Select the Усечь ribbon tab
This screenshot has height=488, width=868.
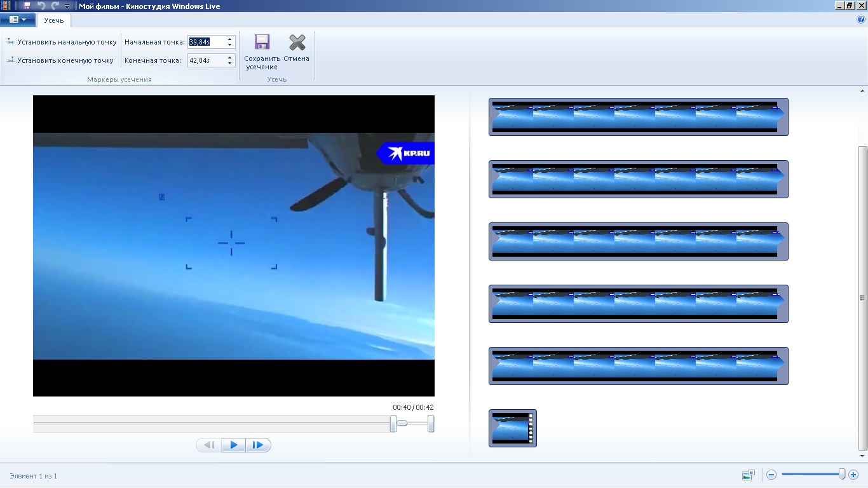54,20
